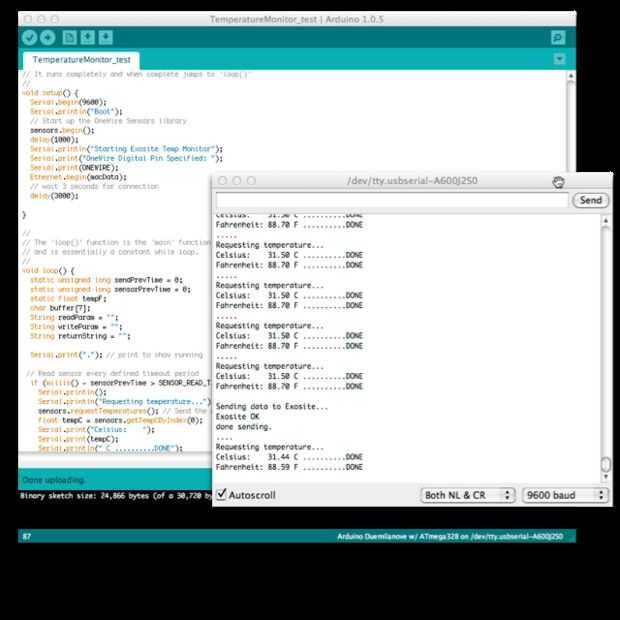
Task: Click the /dev/tty.usbserial-A600J2S0 title
Action: [x=412, y=181]
